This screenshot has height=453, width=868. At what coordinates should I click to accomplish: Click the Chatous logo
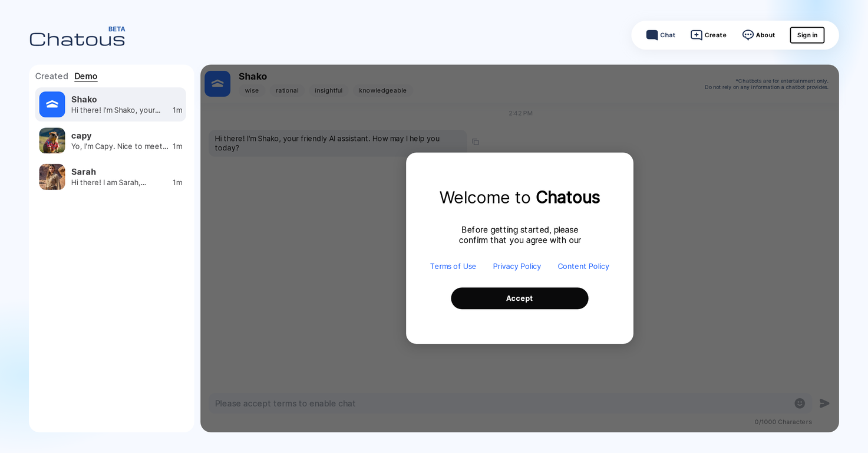[x=77, y=38]
